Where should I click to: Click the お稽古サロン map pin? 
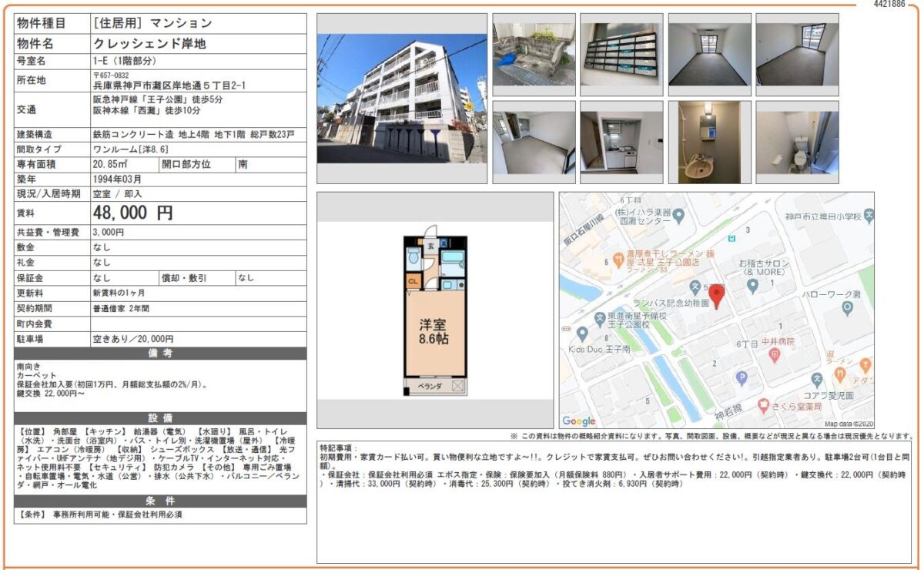[753, 286]
